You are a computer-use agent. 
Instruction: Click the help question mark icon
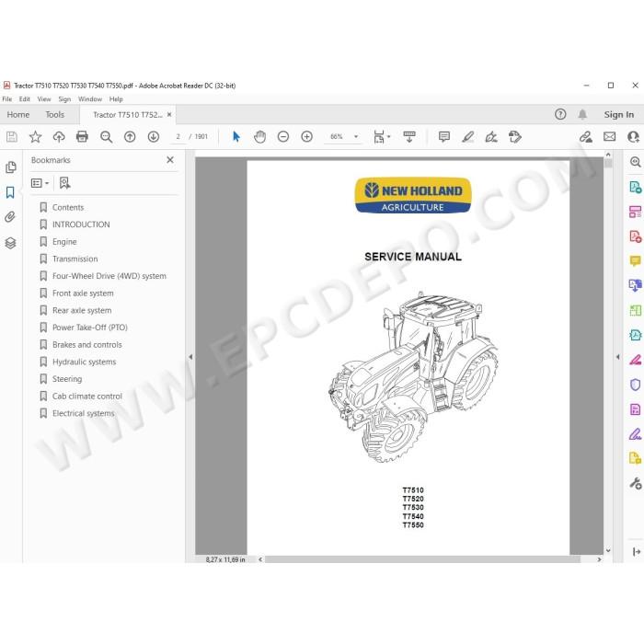click(x=560, y=114)
